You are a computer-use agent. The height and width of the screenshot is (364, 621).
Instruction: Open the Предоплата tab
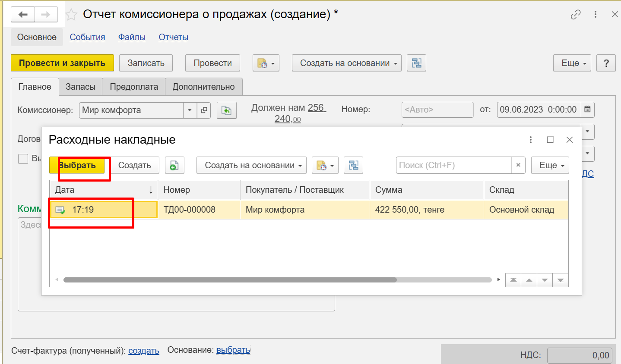[134, 87]
